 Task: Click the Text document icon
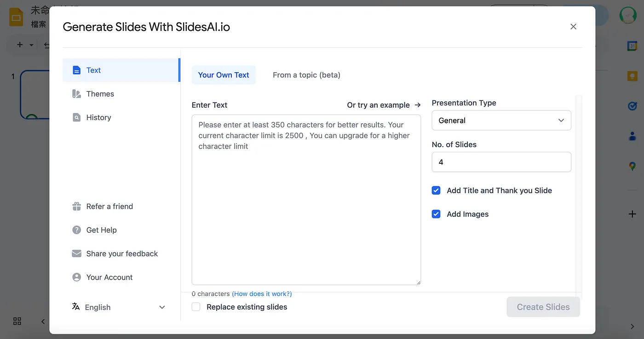[x=77, y=70]
